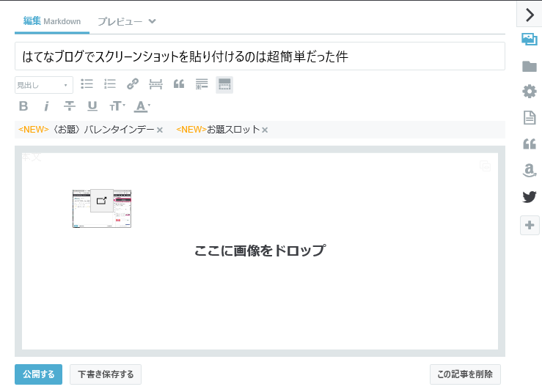Insert the read-more separator
This screenshot has width=542, height=392.
point(155,84)
